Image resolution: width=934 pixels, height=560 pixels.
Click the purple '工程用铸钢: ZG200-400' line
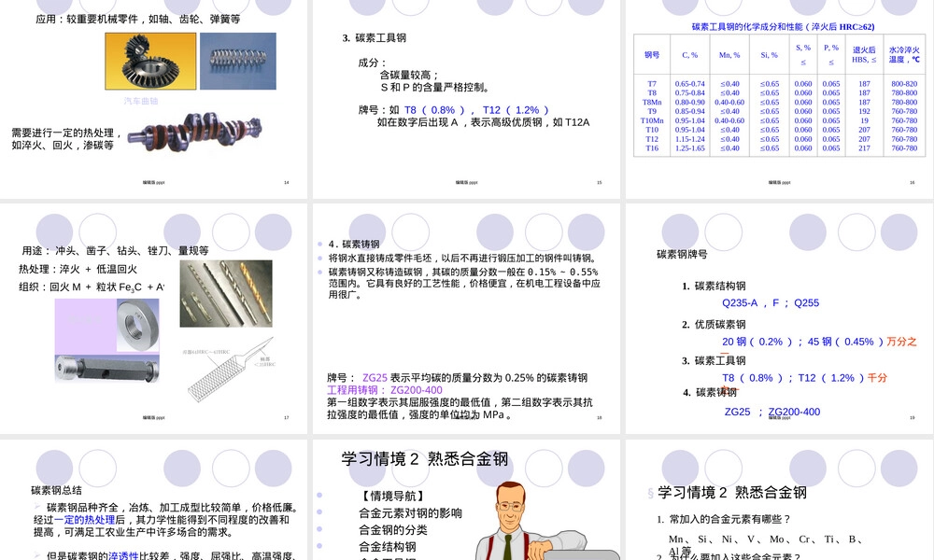click(x=385, y=390)
